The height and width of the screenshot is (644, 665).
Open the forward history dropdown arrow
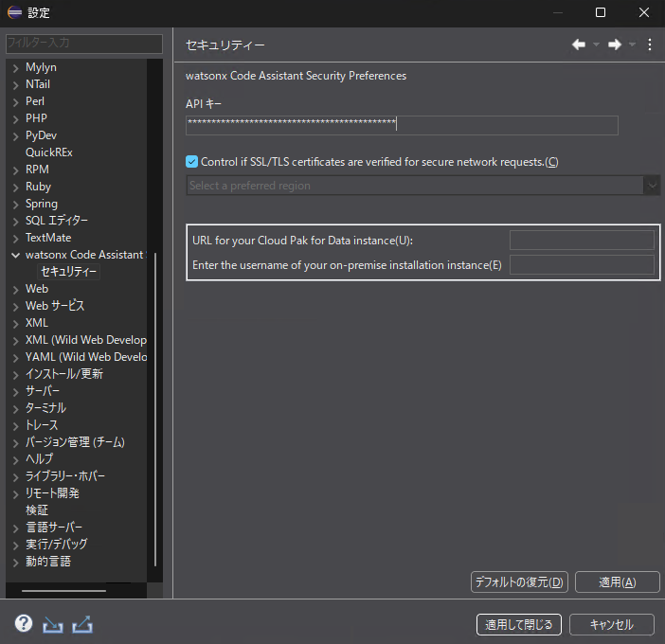coord(632,45)
